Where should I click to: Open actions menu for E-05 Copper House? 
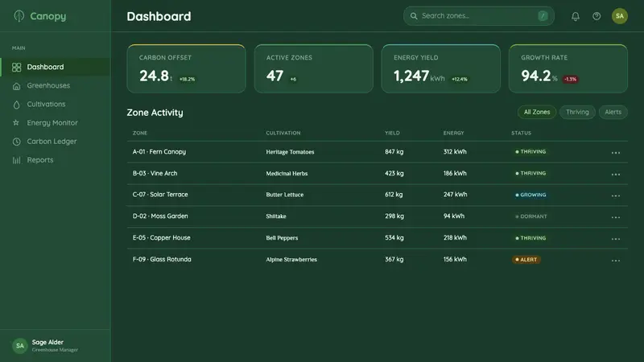[615, 239]
